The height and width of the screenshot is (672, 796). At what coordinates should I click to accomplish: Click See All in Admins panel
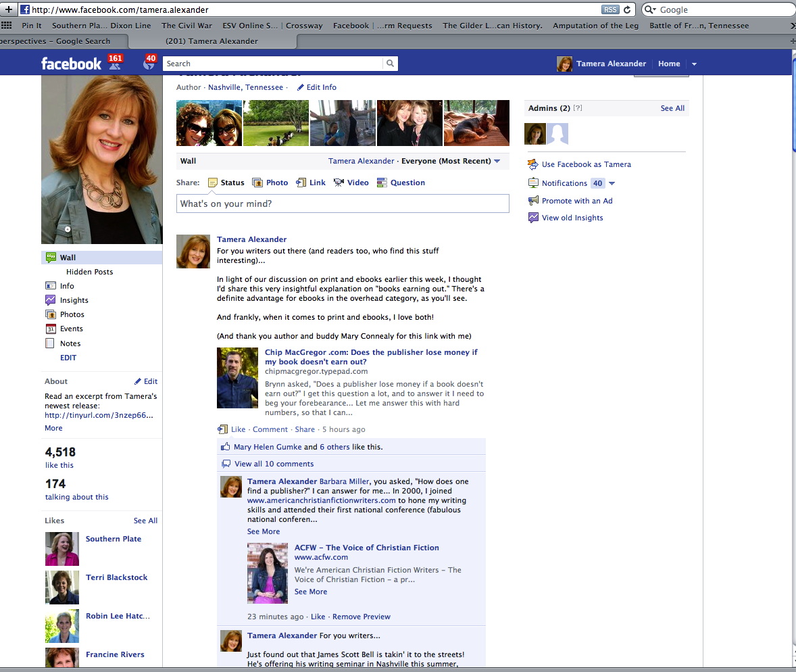[x=672, y=108]
